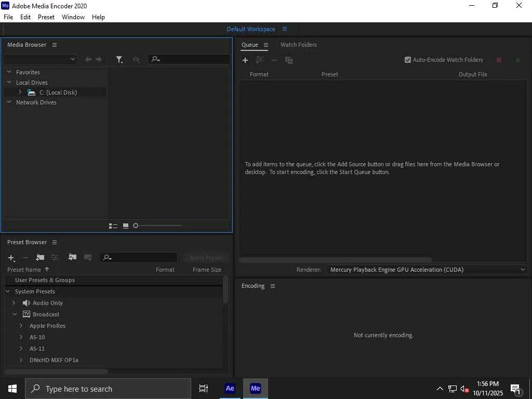This screenshot has width=532, height=399.
Task: Select C: (Local Disk) drive icon
Action: tap(32, 92)
